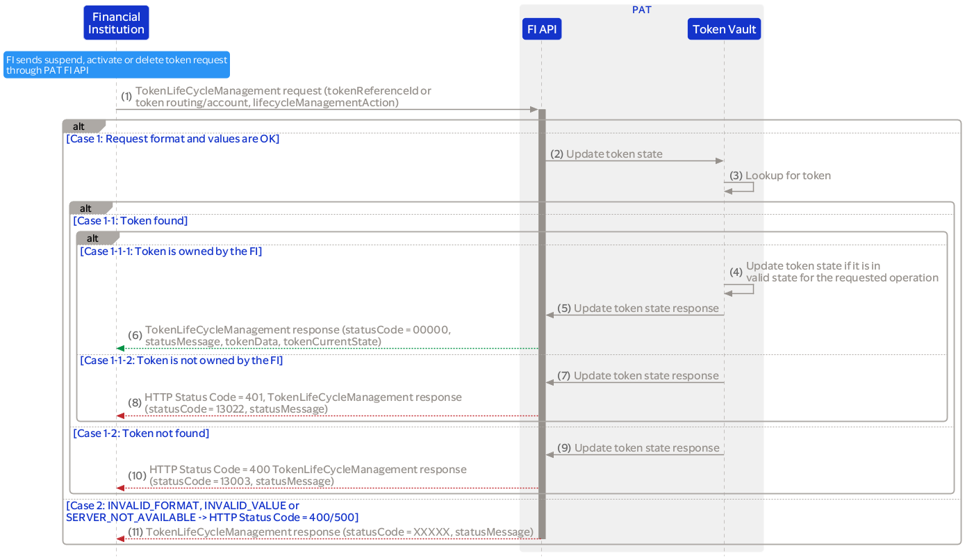This screenshot has height=560, width=965.
Task: Select the Case 1 request format OK condition
Action: click(x=173, y=139)
